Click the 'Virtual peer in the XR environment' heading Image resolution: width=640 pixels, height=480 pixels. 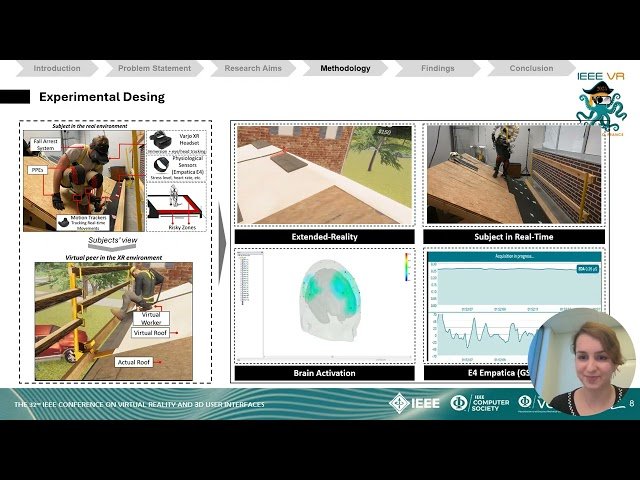pyautogui.click(x=113, y=258)
